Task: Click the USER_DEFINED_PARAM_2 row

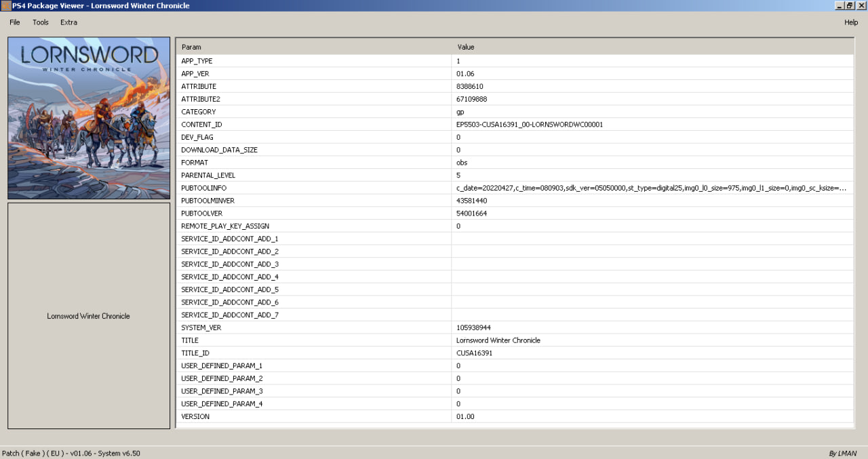Action: (x=515, y=378)
